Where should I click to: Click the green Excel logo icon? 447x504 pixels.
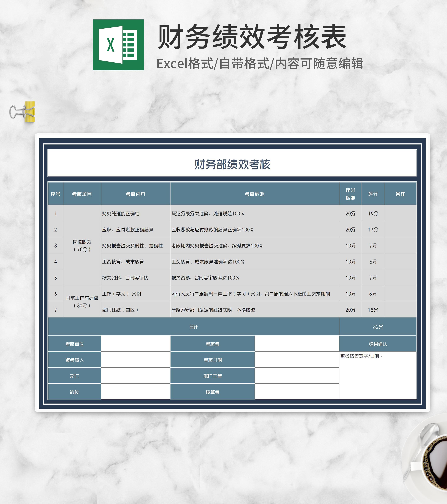coord(118,45)
